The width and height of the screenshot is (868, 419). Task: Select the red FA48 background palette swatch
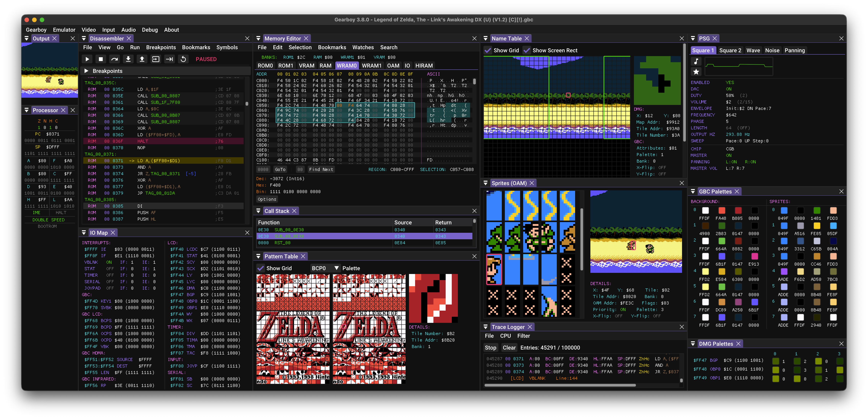pyautogui.click(x=721, y=210)
